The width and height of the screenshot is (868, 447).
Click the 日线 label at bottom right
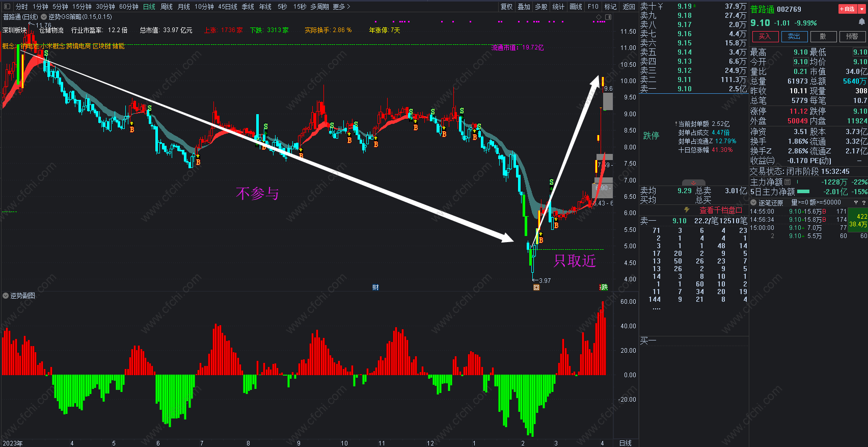[x=625, y=443]
